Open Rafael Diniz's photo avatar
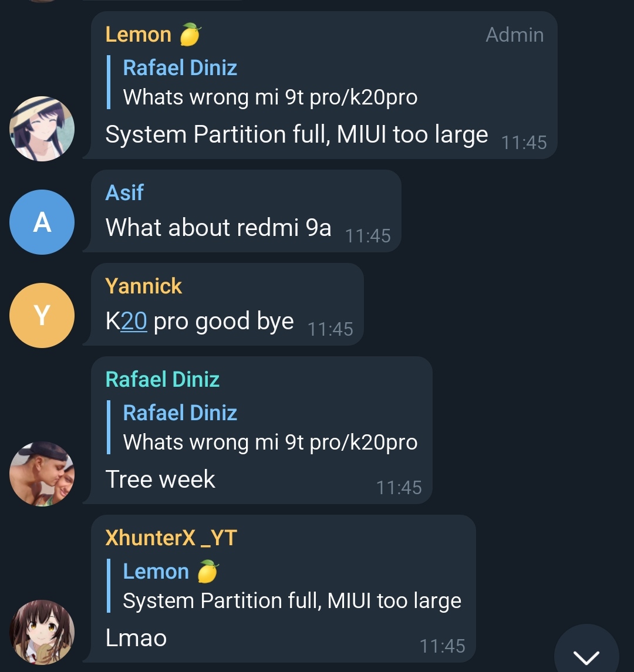The width and height of the screenshot is (634, 672). pyautogui.click(x=42, y=474)
